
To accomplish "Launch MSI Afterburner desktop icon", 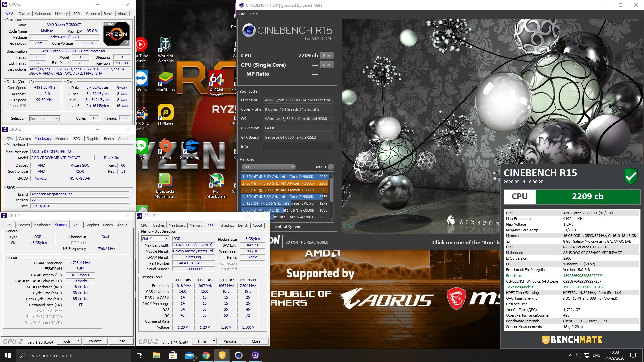I will (216, 185).
